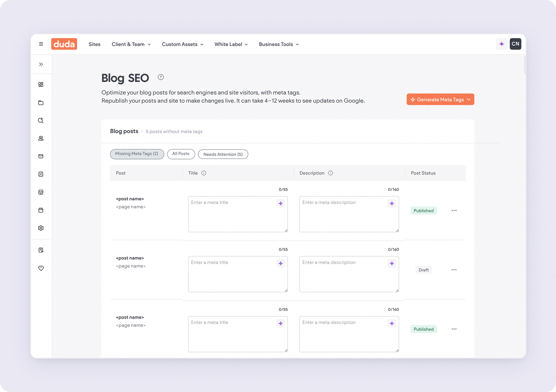556x392 pixels.
Task: Click the hamburger menu icon
Action: coord(41,44)
